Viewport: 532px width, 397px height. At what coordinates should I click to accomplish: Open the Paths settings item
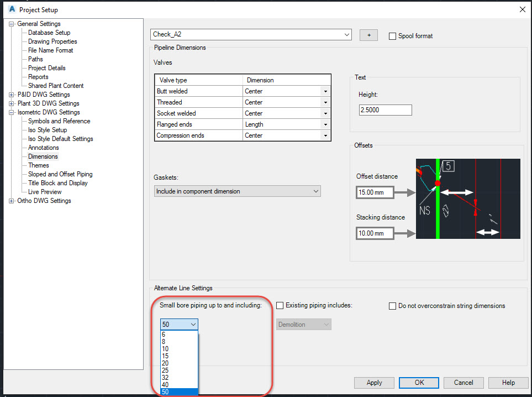tap(35, 59)
